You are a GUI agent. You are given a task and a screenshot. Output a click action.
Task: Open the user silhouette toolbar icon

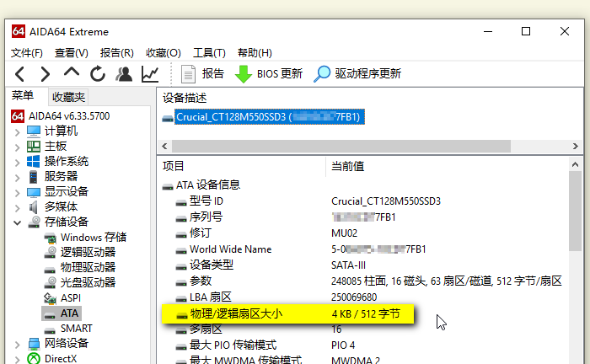coord(124,73)
